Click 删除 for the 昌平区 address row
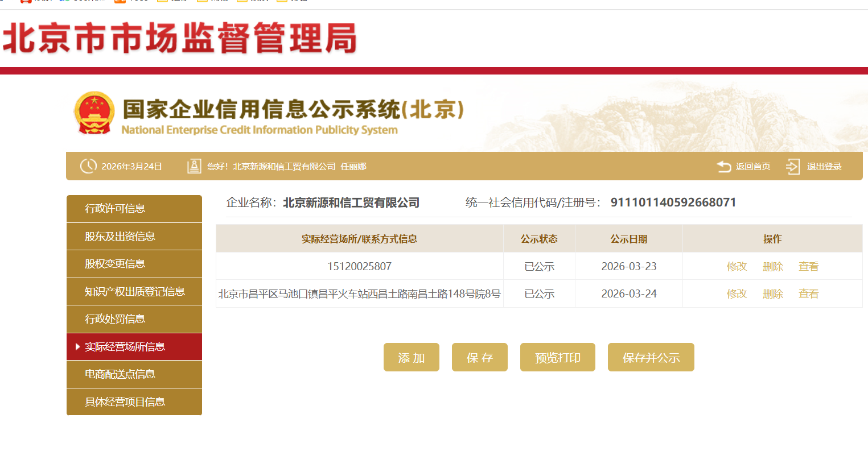Screen dimensions: 868x455 [x=773, y=293]
